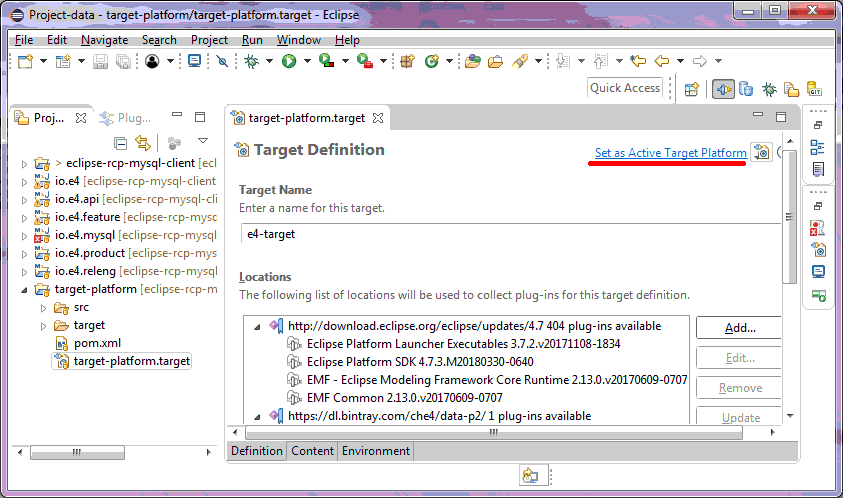The image size is (843, 498).
Task: Click the Project Explorer horizontal scrollbar thumb
Action: pos(77,452)
